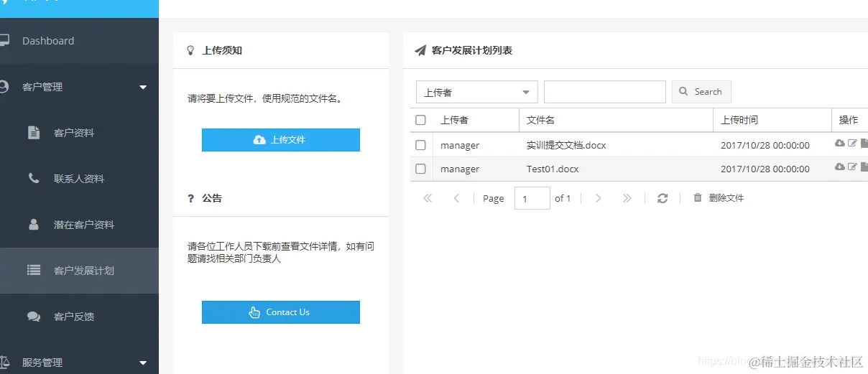868x374 pixels.
Task: Click the Search button
Action: tap(701, 92)
